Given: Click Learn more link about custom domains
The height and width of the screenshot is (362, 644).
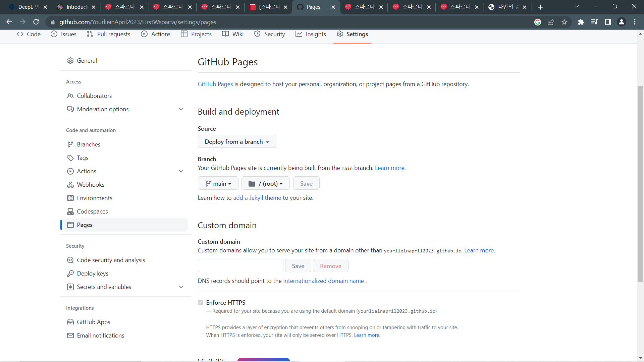Looking at the screenshot, I should click(x=479, y=250).
